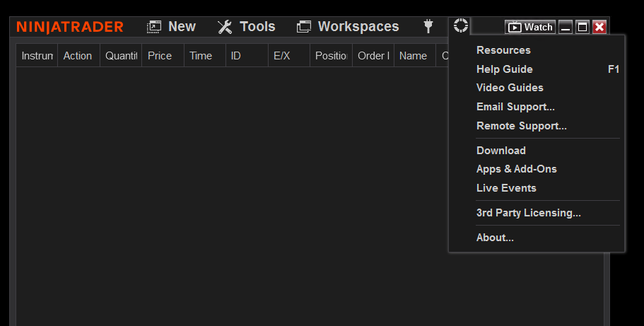Click the help lifebuoy icon
Image resolution: width=644 pixels, height=326 pixels.
pyautogui.click(x=461, y=26)
